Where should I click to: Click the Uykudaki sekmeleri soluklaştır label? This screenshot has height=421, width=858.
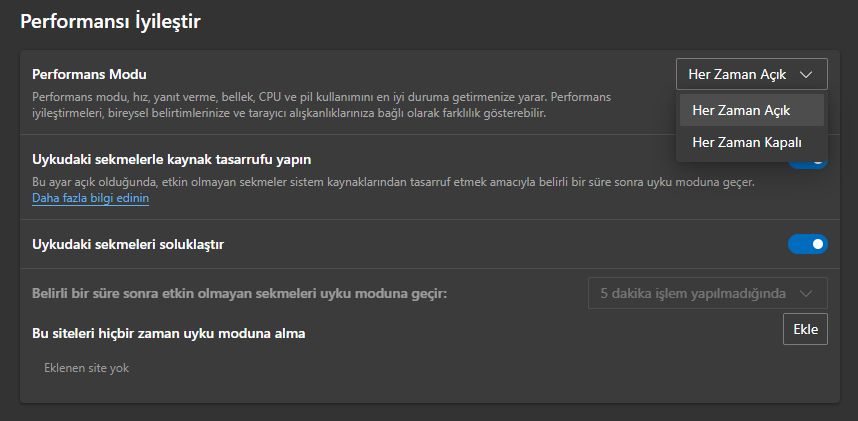[x=128, y=244]
